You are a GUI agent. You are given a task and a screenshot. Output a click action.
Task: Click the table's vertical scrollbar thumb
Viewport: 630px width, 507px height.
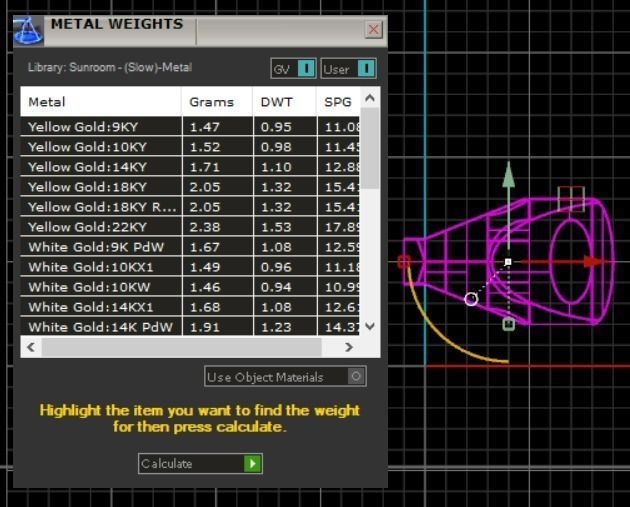coord(370,148)
